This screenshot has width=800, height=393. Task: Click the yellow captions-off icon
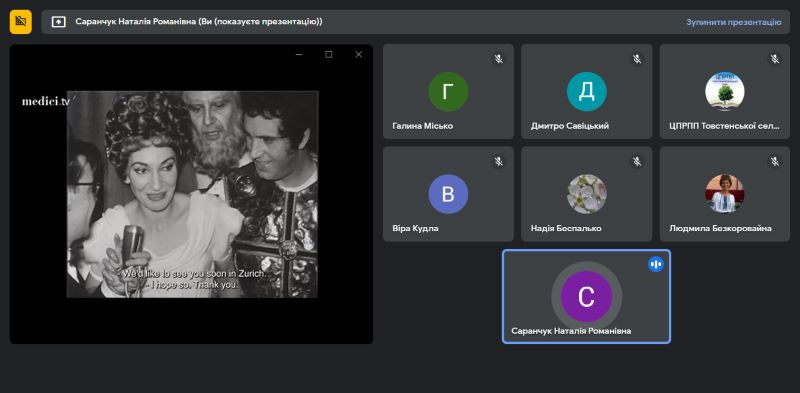pos(20,21)
